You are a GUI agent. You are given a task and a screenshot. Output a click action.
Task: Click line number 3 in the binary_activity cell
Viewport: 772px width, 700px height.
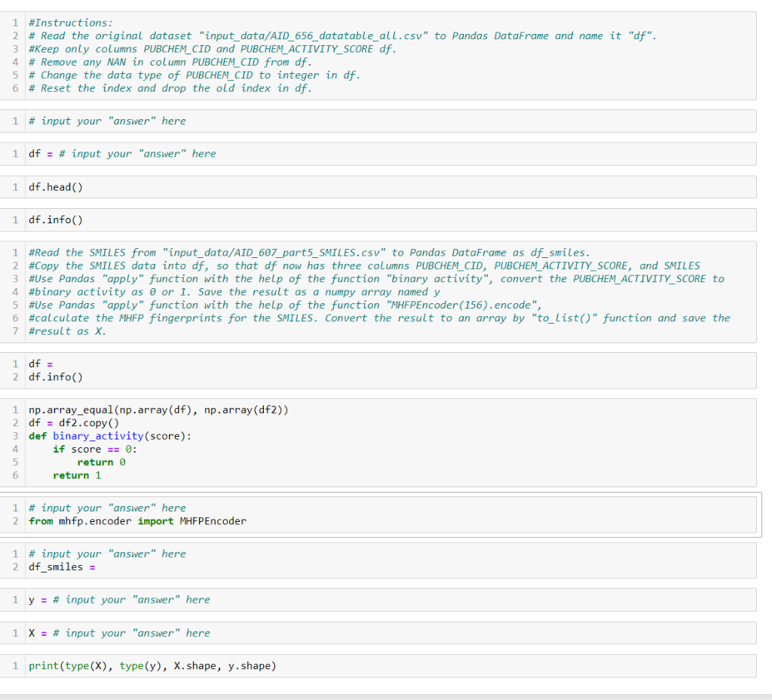15,435
